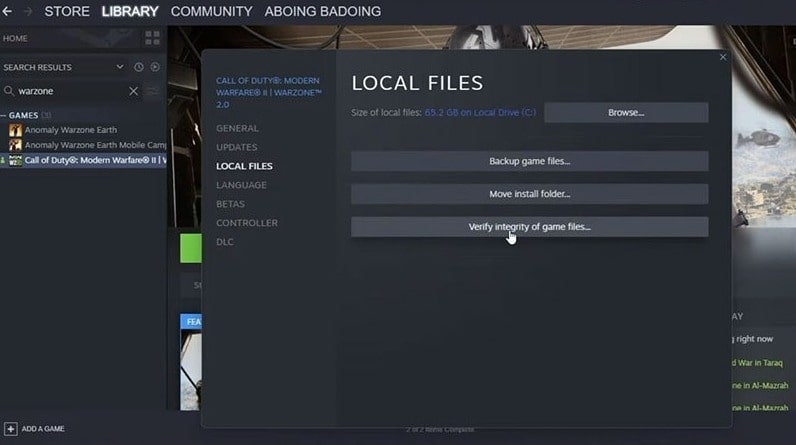
Task: Click the Featured tag thumbnail
Action: (191, 322)
